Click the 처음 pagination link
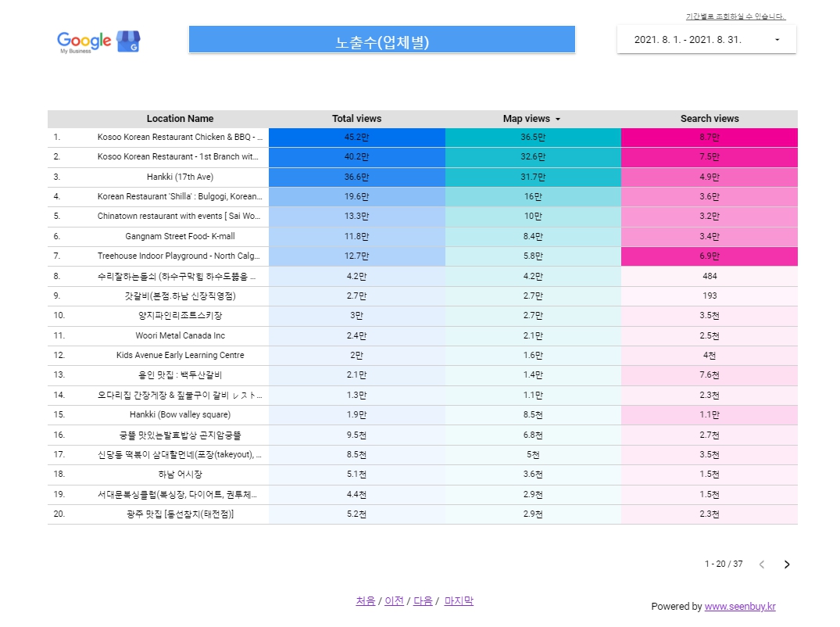This screenshot has width=840, height=627. pyautogui.click(x=364, y=600)
